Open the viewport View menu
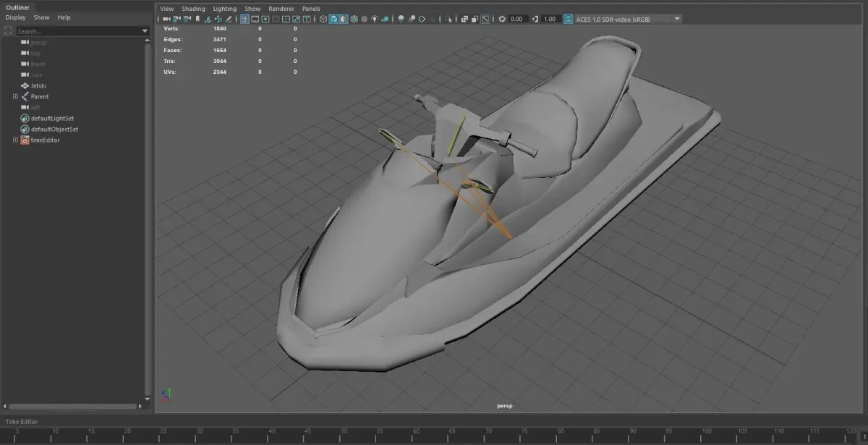The width and height of the screenshot is (868, 445). pyautogui.click(x=166, y=9)
